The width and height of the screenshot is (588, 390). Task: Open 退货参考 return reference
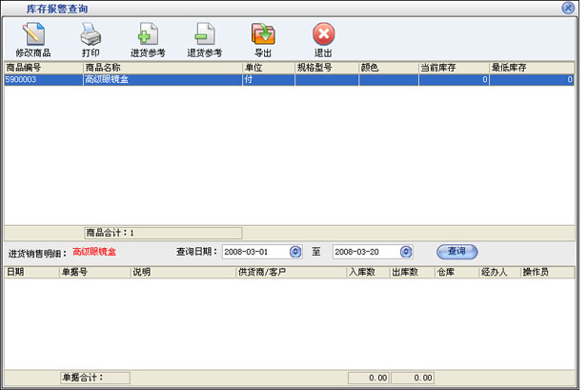pos(205,39)
